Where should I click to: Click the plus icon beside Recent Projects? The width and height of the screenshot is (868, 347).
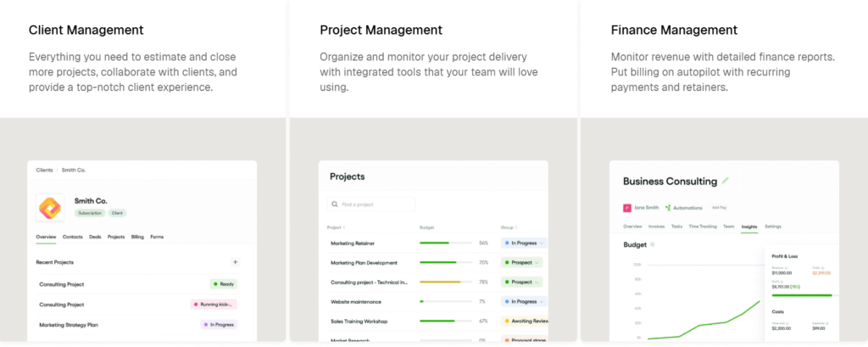tap(236, 262)
